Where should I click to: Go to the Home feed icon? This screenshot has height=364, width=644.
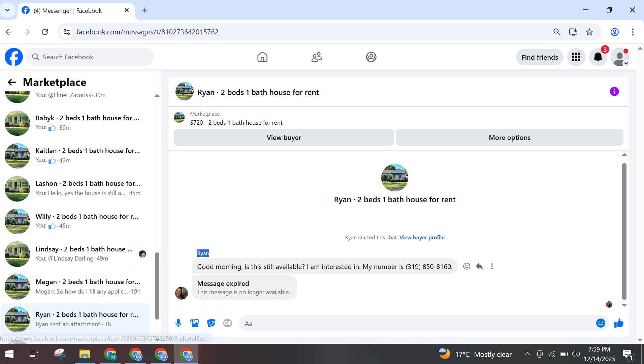coord(262,57)
